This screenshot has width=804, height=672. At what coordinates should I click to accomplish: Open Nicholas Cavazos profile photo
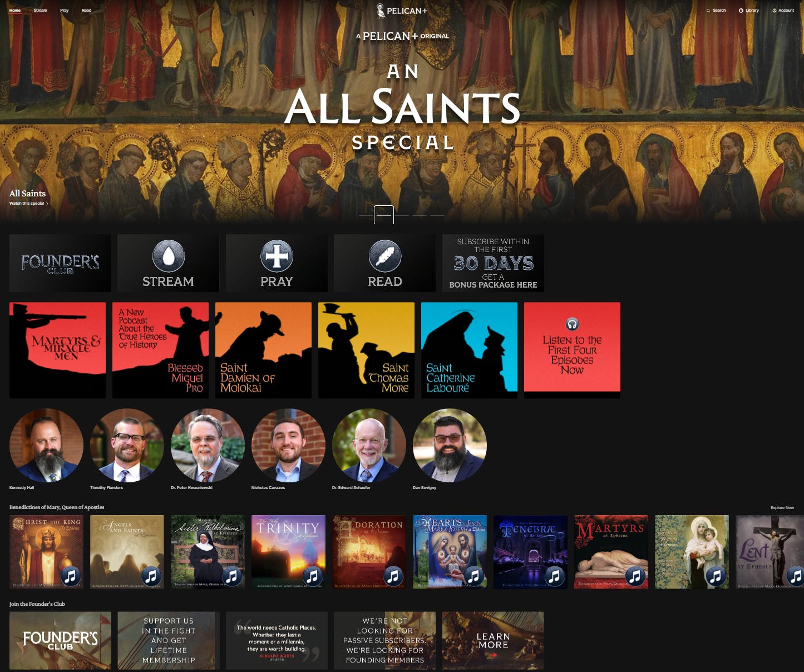(x=288, y=445)
